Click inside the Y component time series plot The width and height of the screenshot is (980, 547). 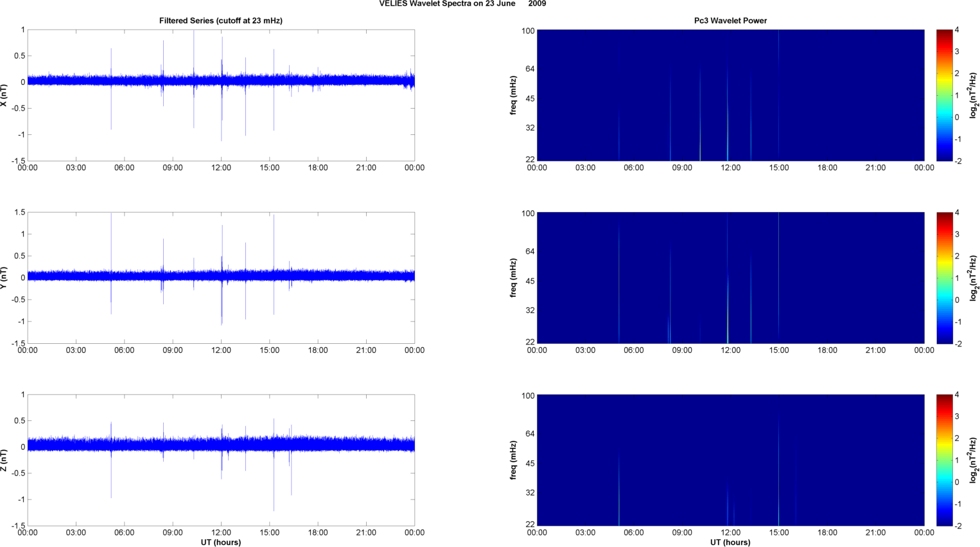tap(221, 278)
